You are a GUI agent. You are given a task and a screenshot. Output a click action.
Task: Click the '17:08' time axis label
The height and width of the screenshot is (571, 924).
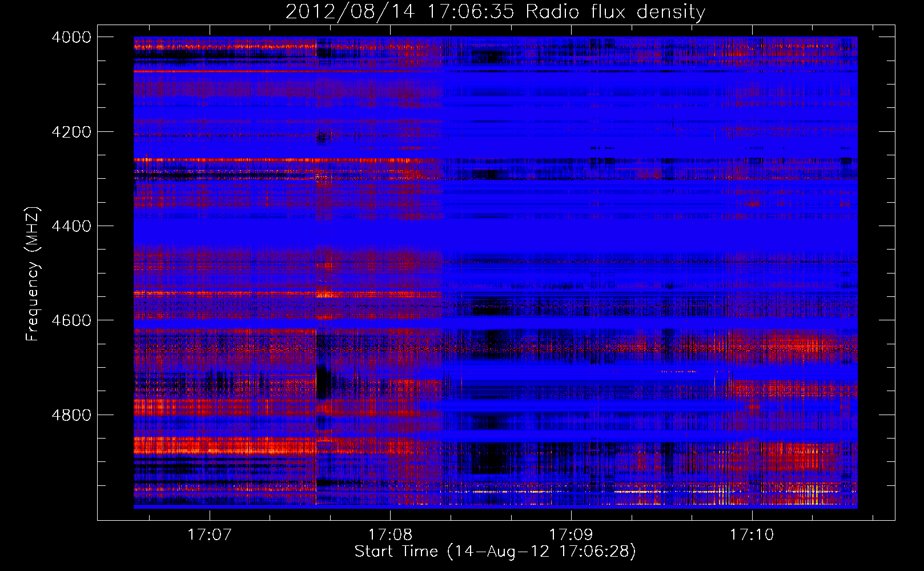[390, 535]
